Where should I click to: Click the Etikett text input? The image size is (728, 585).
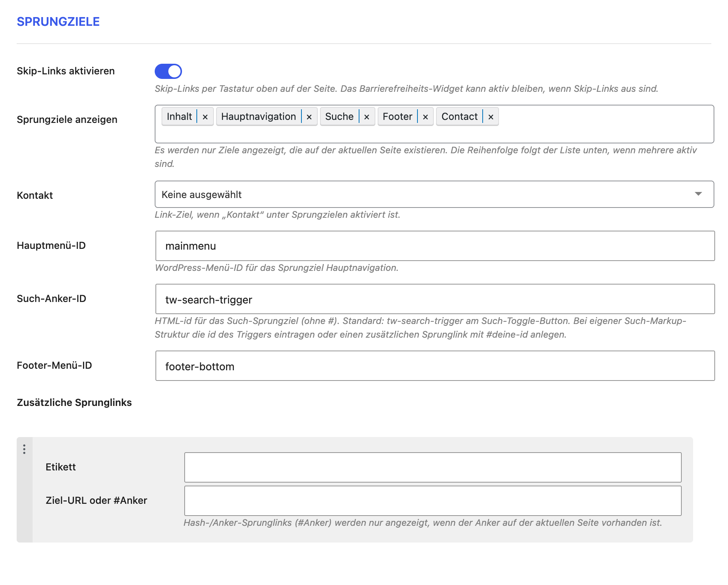pos(433,467)
